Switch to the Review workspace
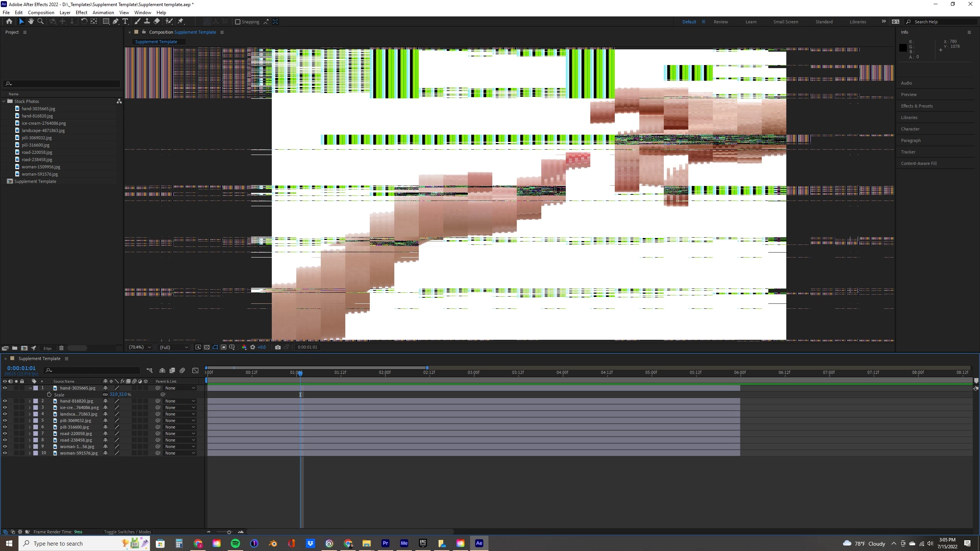The width and height of the screenshot is (980, 551). (720, 22)
